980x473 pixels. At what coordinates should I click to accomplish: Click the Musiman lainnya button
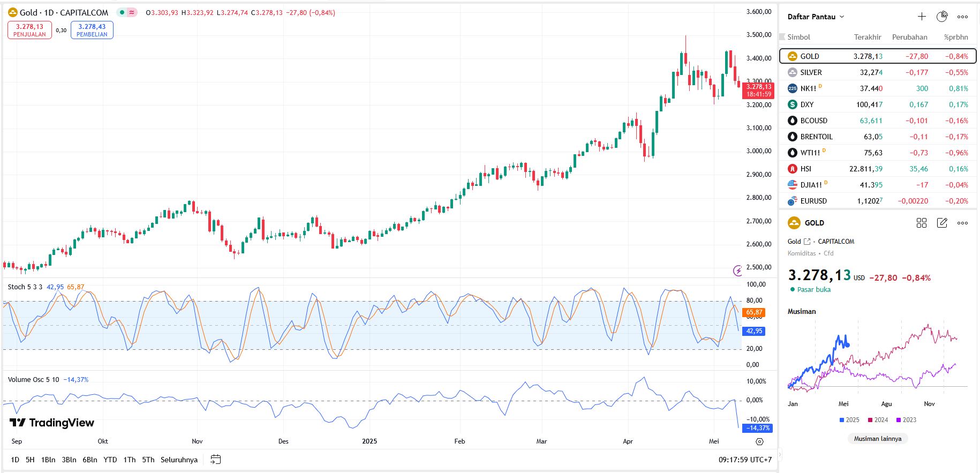coord(877,439)
